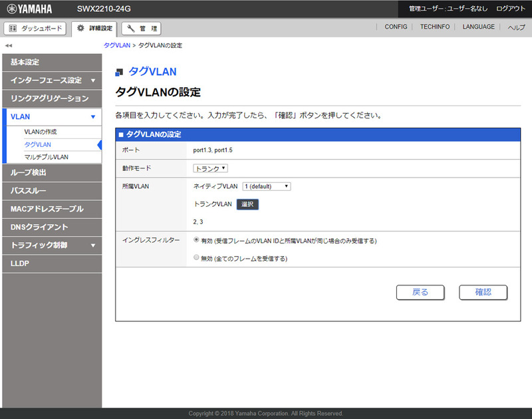This screenshot has width=532, height=419.
Task: Collapse the sidebar using the double-arrow icon
Action: click(x=7, y=45)
